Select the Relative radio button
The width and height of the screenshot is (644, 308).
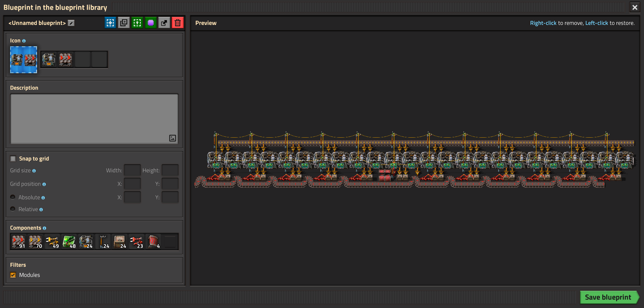point(13,209)
